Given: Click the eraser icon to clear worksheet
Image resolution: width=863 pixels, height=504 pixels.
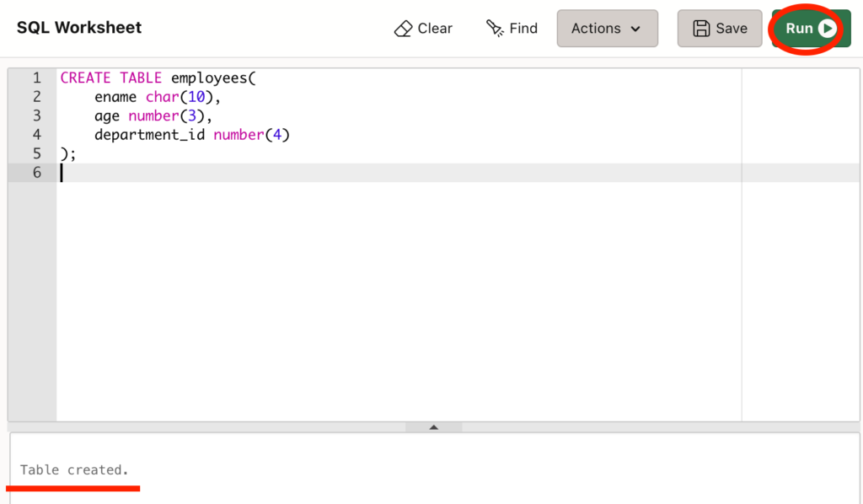Looking at the screenshot, I should pyautogui.click(x=404, y=29).
